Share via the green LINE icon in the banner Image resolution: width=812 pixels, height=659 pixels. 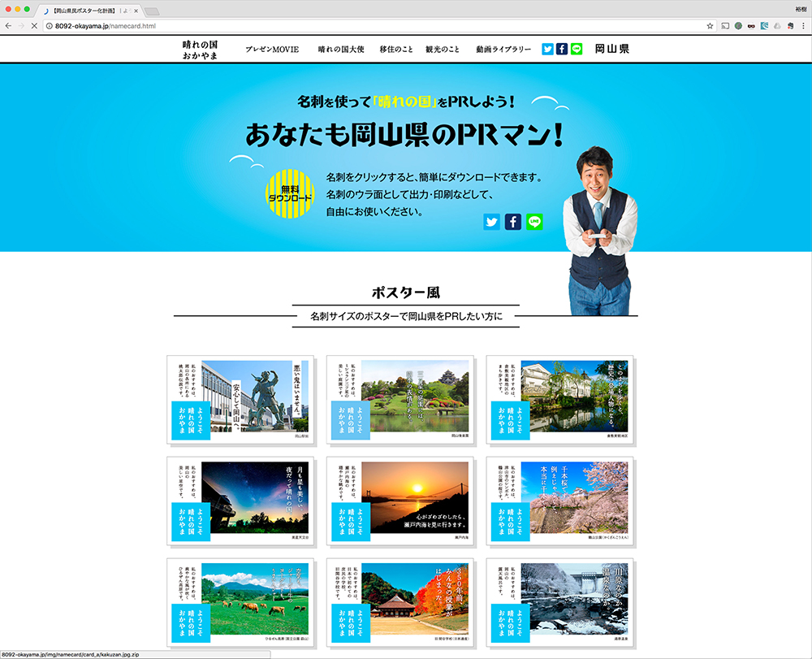[534, 222]
